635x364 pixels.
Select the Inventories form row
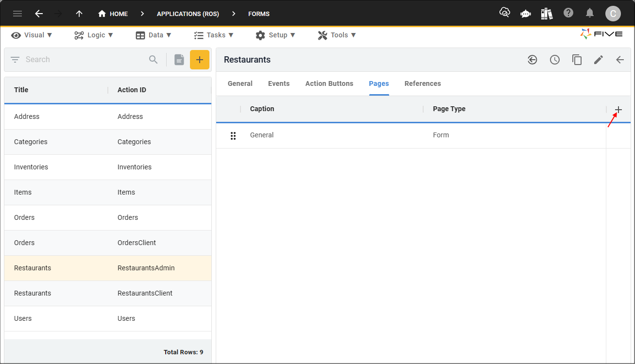pos(108,167)
